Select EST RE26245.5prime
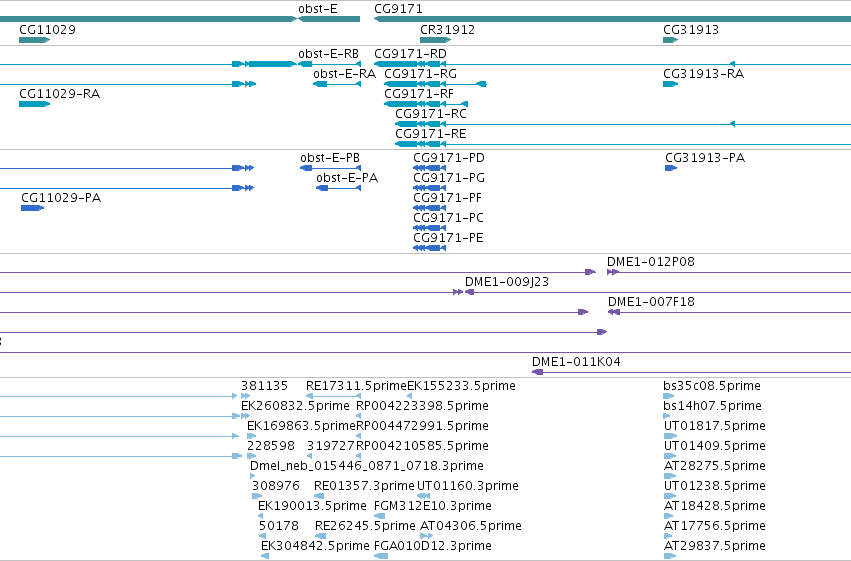This screenshot has width=851, height=561. click(365, 526)
